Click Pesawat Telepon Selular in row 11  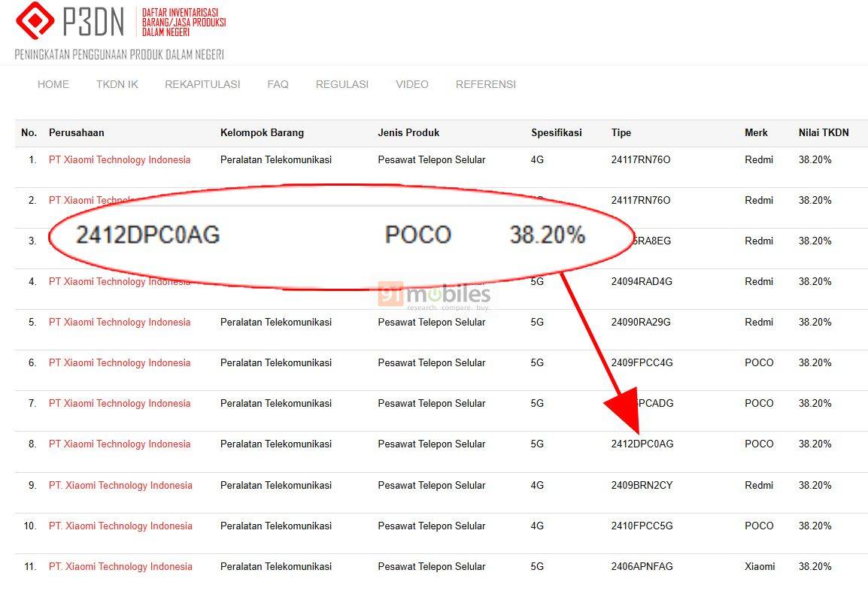[431, 567]
